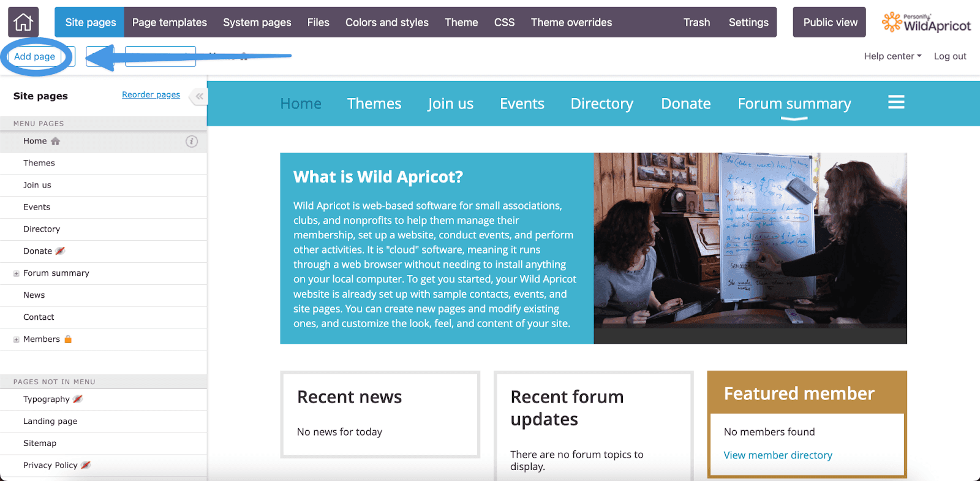Viewport: 980px width, 481px height.
Task: Select the Theme tab
Action: pyautogui.click(x=461, y=22)
